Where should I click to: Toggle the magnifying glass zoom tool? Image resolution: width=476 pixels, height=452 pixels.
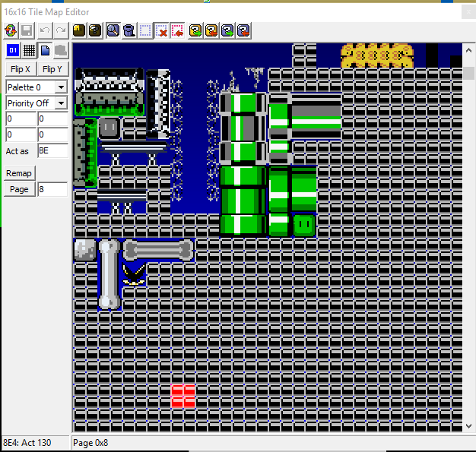[113, 30]
